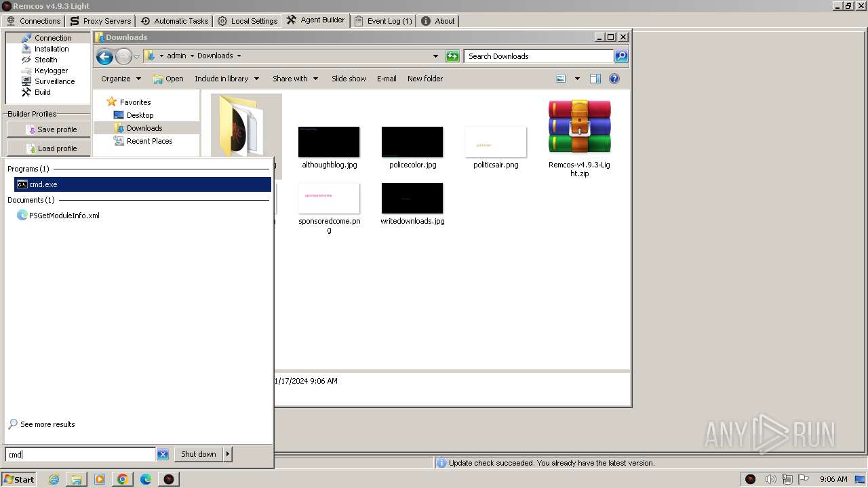Click the Explorer help icon
The width and height of the screenshot is (868, 488).
tap(614, 79)
